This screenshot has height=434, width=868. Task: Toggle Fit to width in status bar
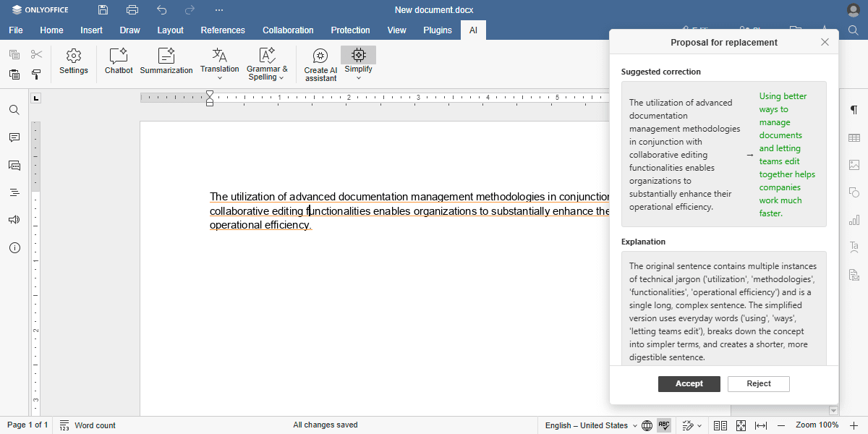761,425
